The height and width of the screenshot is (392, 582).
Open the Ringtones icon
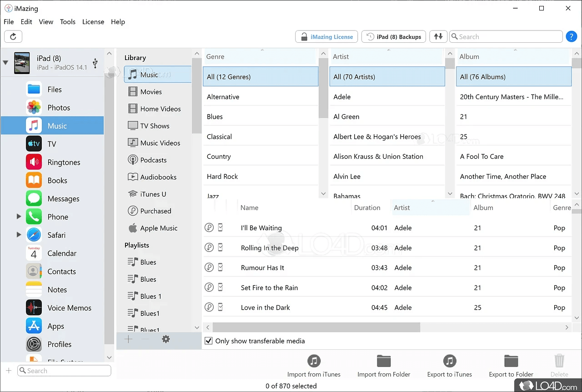34,162
